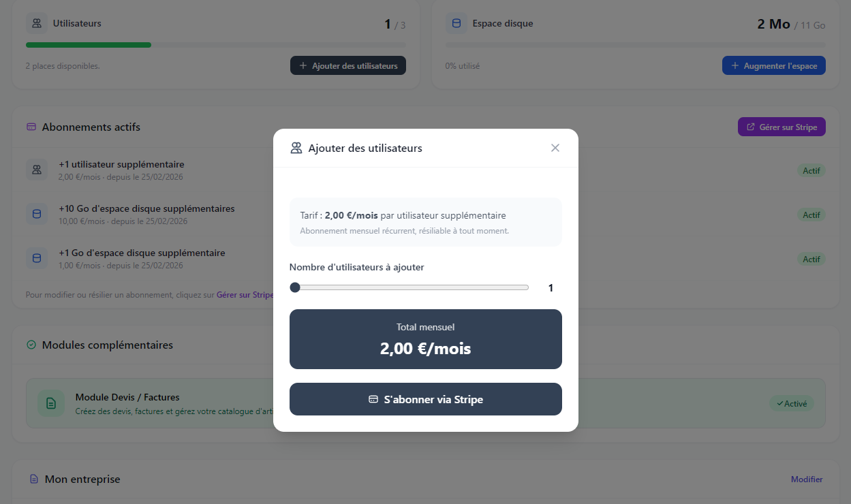The image size is (851, 504).
Task: Click the Modules complémentaires check icon
Action: [x=31, y=345]
